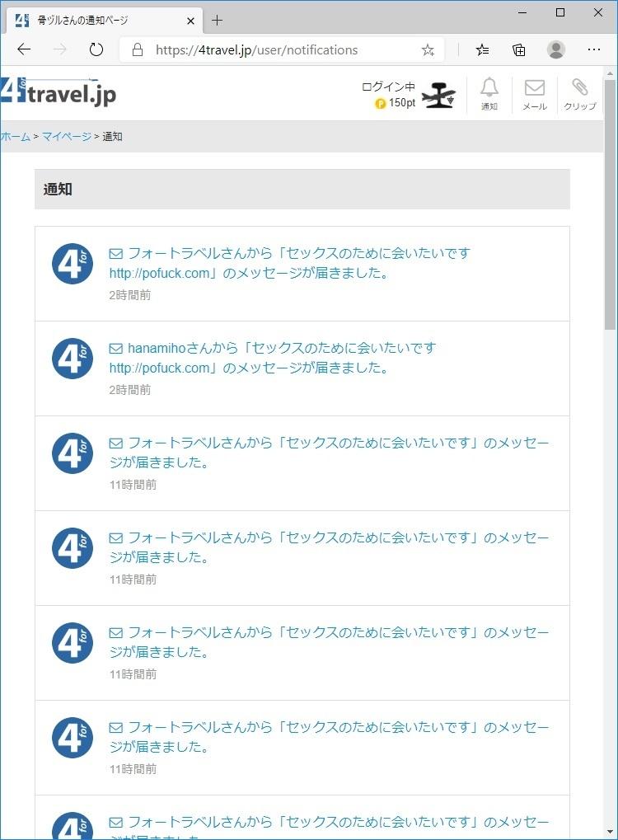This screenshot has width=618, height=840.
Task: Click the 4for avatar beside the hanamiho notification
Action: click(x=73, y=359)
